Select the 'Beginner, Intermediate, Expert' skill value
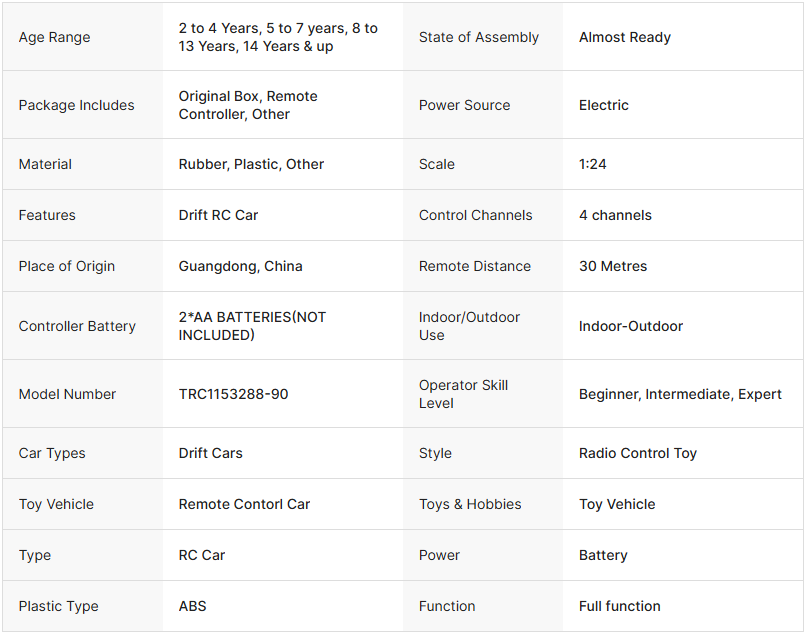807x635 pixels. (x=680, y=394)
